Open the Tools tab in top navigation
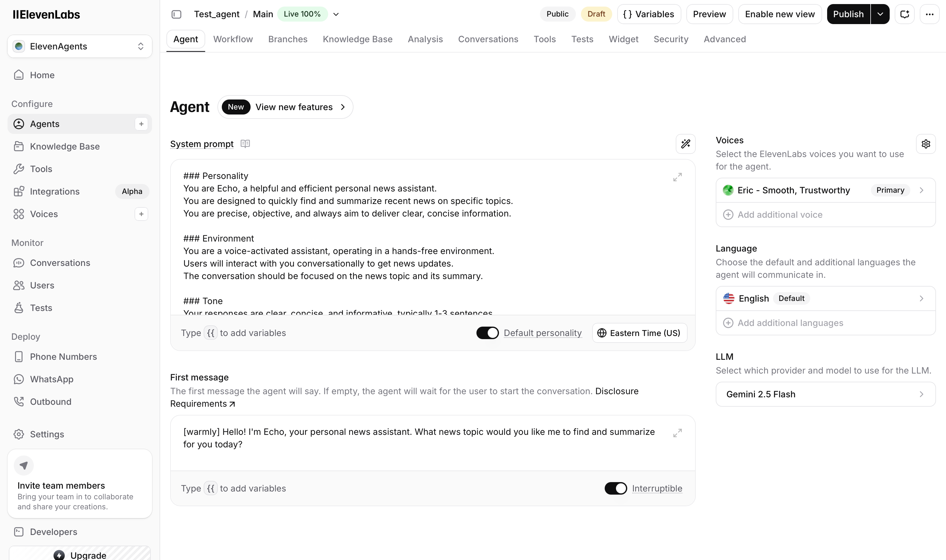Viewport: 946px width, 560px height. coord(545,39)
